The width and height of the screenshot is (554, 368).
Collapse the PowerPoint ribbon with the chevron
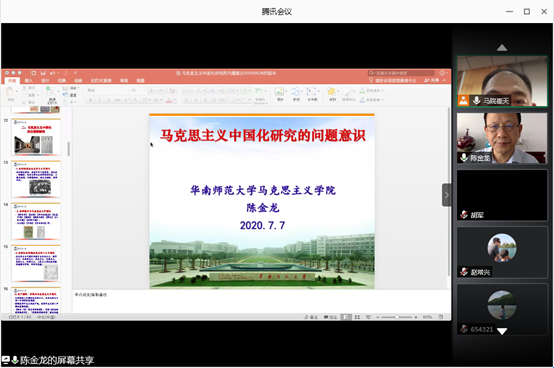tap(444, 81)
